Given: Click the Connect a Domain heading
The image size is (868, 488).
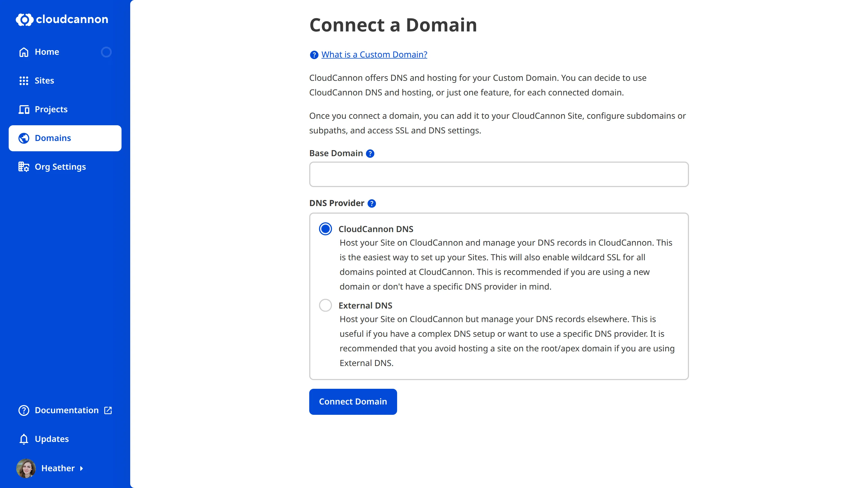Looking at the screenshot, I should point(393,25).
